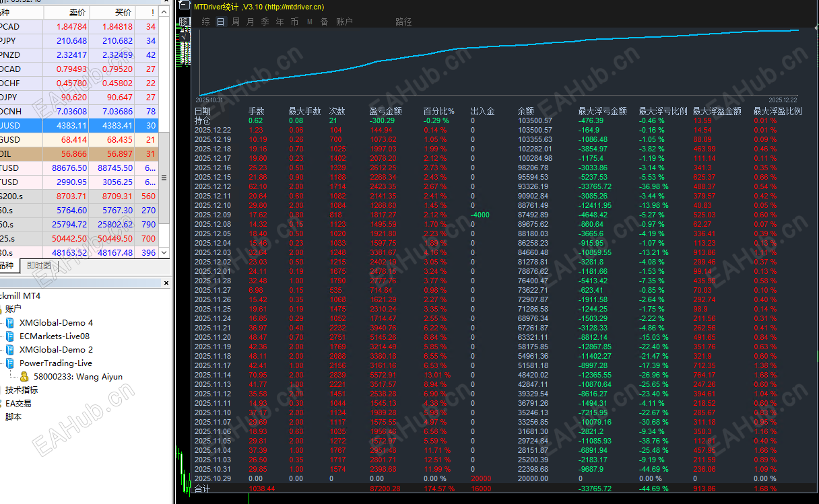Viewport: 819px width, 504px height.
Task: Click the 合计 total row label
Action: [203, 489]
